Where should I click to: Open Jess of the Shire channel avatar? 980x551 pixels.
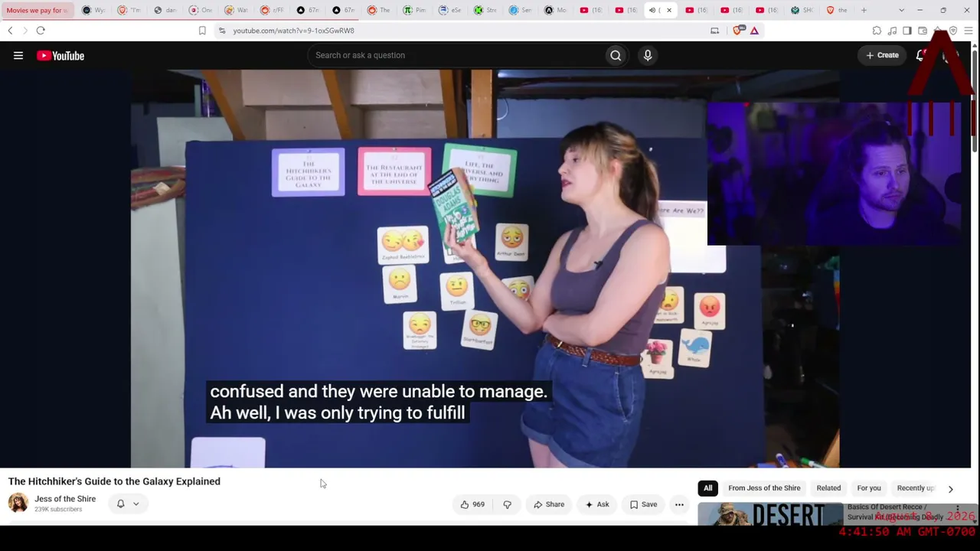point(18,503)
